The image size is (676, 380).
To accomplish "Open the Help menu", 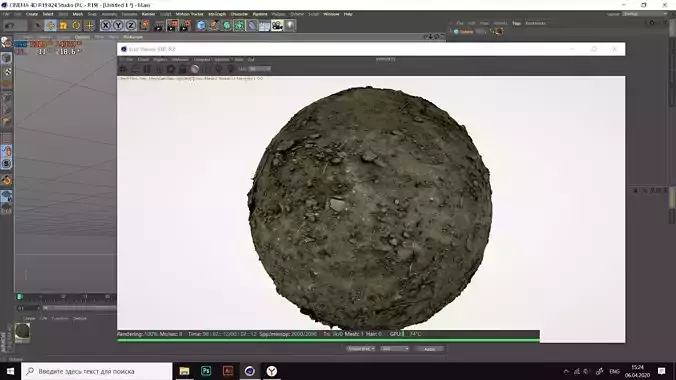I will click(x=348, y=14).
